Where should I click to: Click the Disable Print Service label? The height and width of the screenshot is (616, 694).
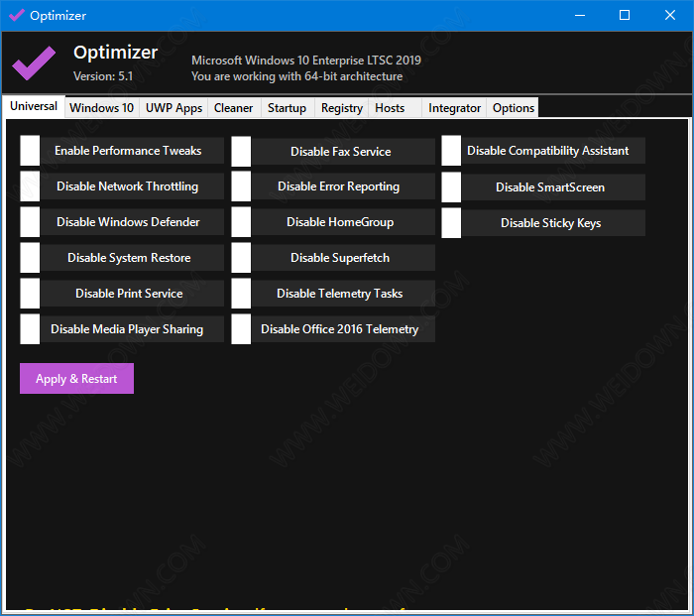(x=128, y=294)
